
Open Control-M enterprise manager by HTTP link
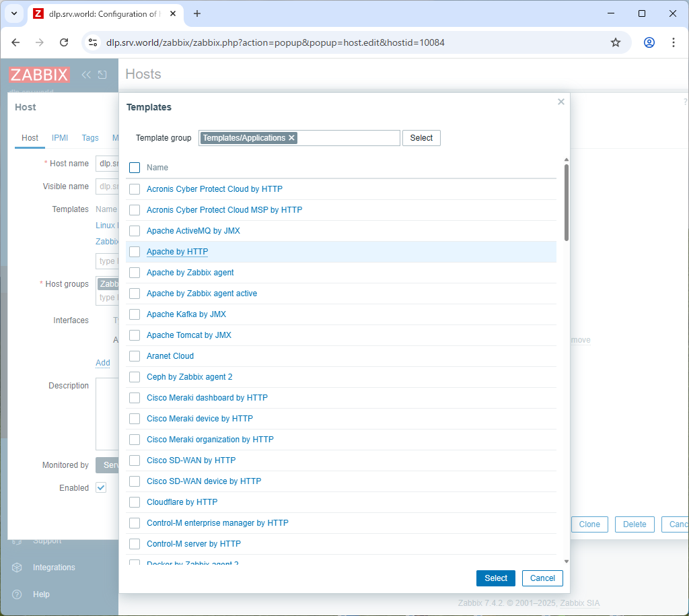[217, 523]
